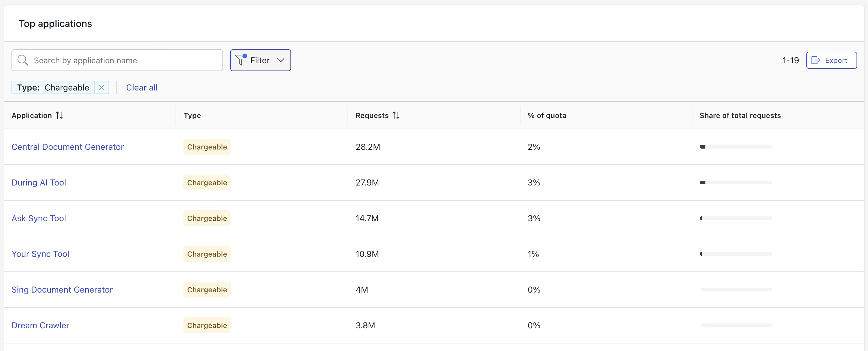Open Central Document Generator application
868x351 pixels.
[x=68, y=147]
